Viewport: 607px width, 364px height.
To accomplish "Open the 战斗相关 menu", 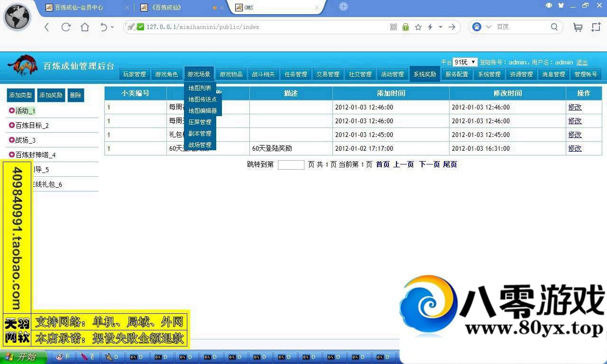I will [x=263, y=74].
